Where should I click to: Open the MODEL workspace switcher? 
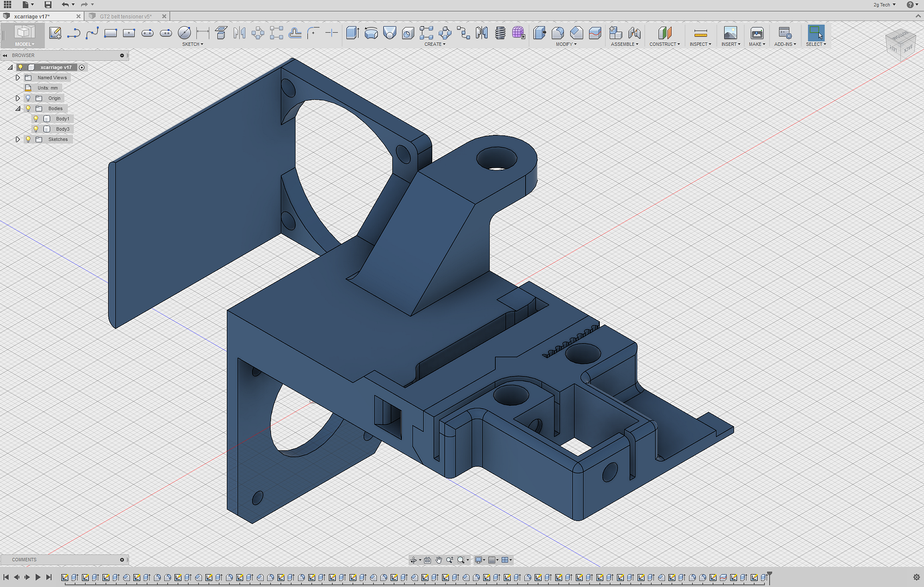pos(24,43)
